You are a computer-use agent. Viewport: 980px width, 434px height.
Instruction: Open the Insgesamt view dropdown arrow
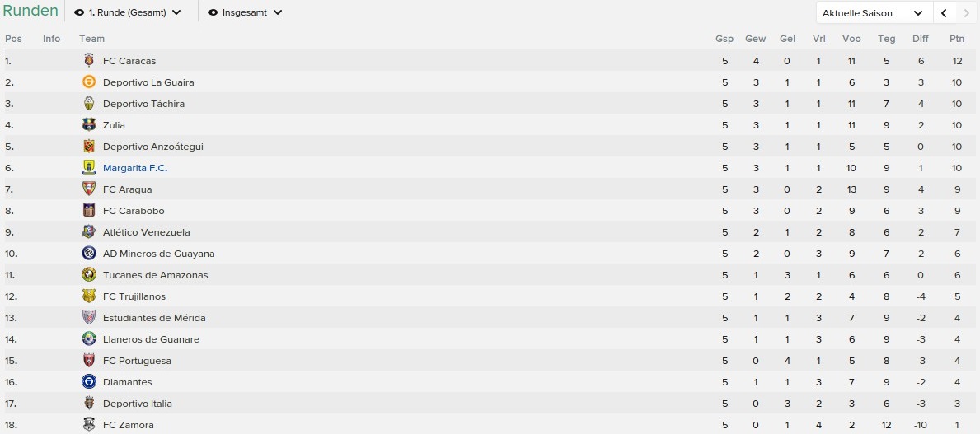278,12
